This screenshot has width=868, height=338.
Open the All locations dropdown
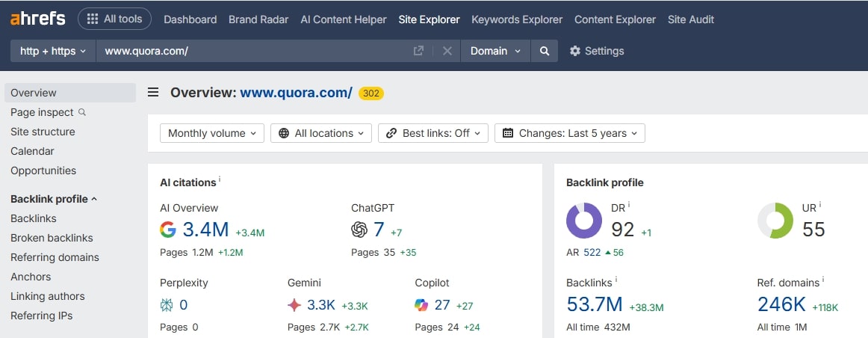[321, 133]
